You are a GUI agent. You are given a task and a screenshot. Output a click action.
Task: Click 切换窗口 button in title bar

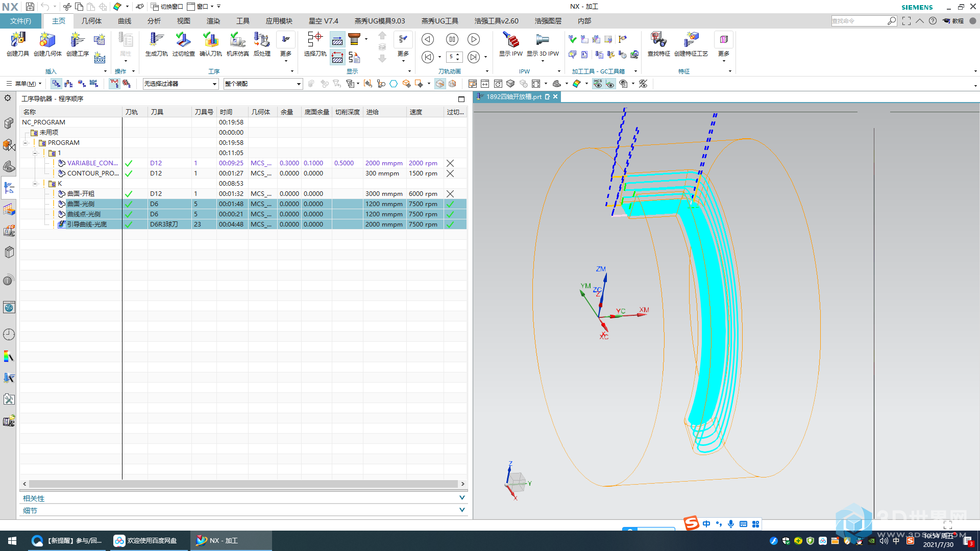[166, 7]
